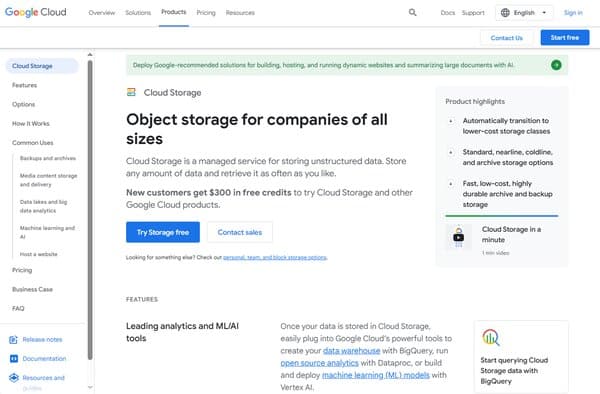
Task: Open the data warehouse link
Action: tap(351, 351)
